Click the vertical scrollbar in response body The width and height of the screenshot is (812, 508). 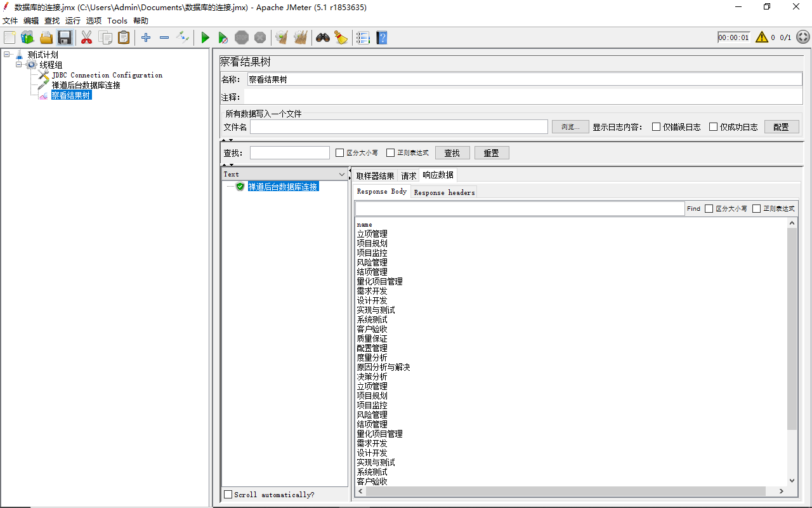point(792,328)
